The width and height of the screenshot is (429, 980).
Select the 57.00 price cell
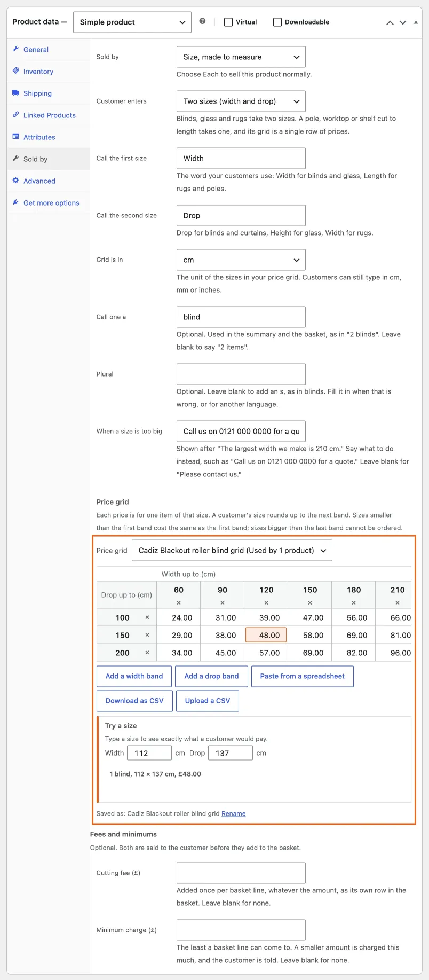(266, 653)
